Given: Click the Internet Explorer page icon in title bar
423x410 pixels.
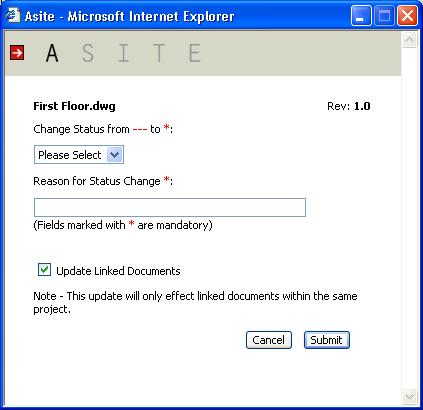Looking at the screenshot, I should [13, 15].
